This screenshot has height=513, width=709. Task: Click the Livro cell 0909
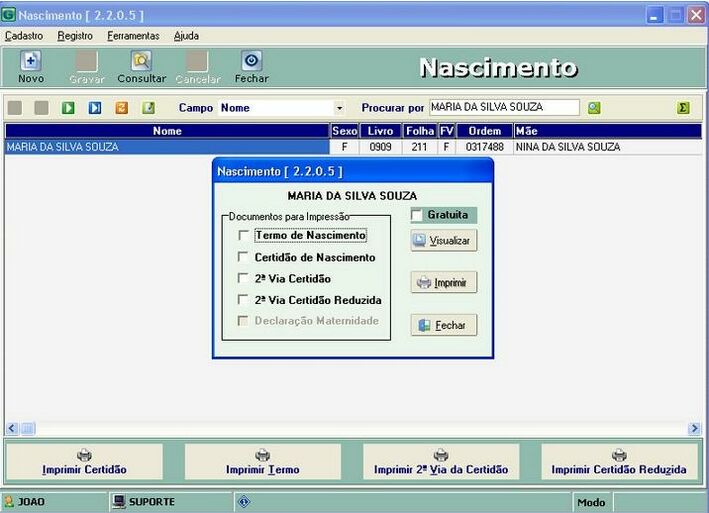tap(380, 147)
